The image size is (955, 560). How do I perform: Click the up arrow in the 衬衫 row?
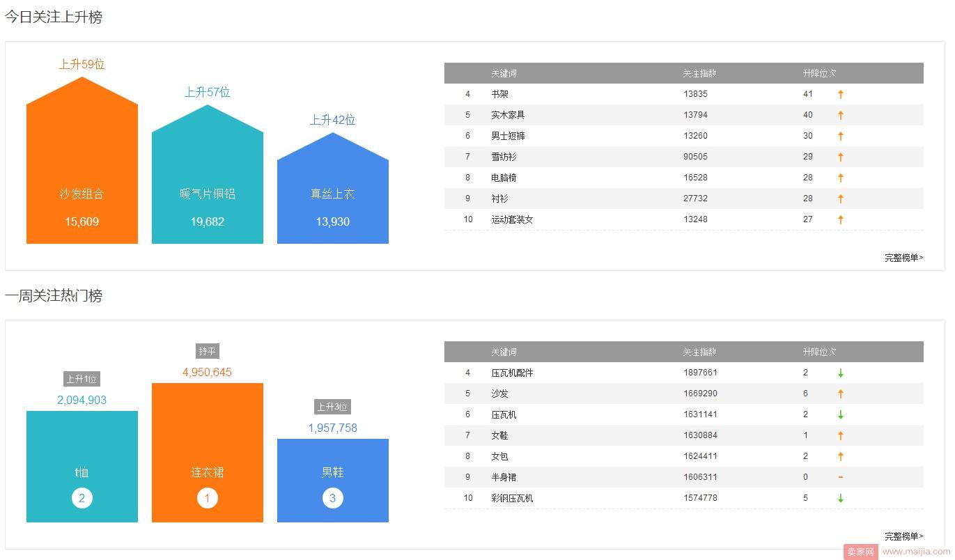pos(841,199)
